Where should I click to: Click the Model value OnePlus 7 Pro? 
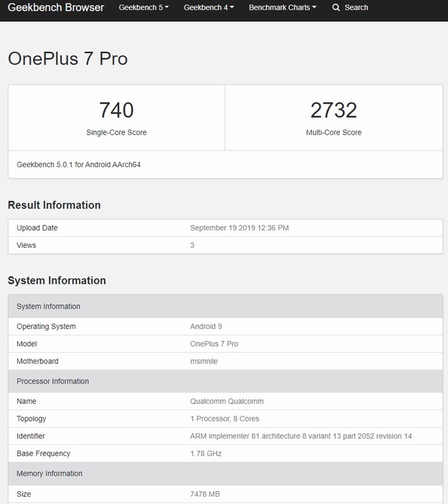214,343
